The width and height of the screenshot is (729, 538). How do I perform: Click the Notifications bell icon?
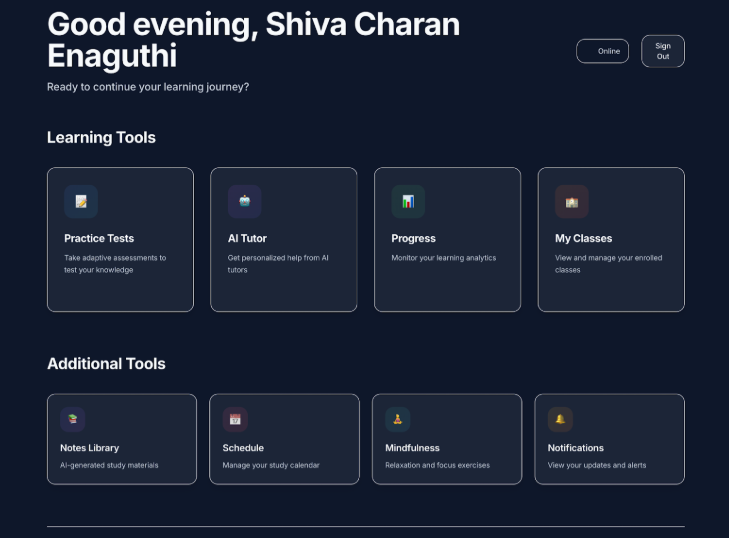pos(560,419)
